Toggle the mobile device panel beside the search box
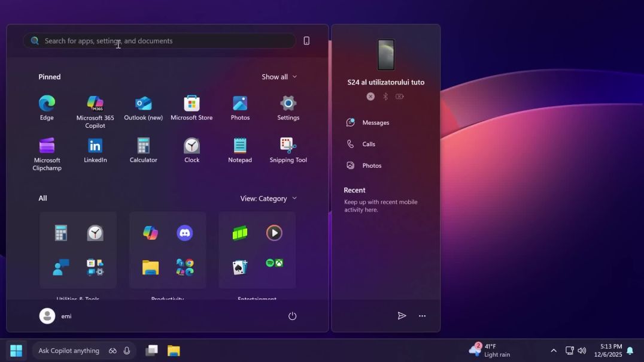The height and width of the screenshot is (362, 644). pyautogui.click(x=306, y=40)
